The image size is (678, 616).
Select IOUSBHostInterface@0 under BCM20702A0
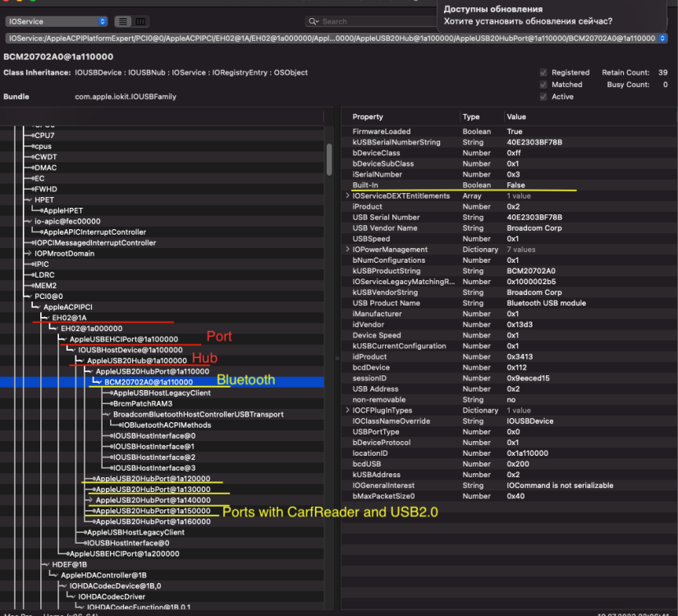click(154, 435)
